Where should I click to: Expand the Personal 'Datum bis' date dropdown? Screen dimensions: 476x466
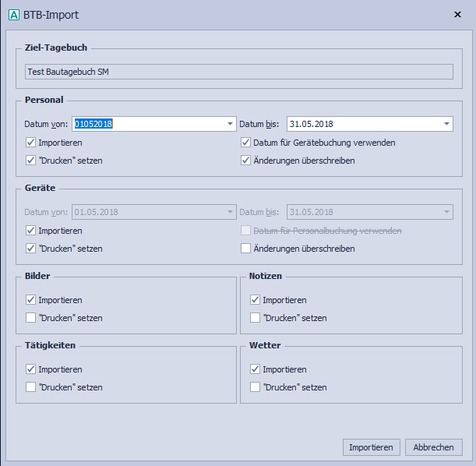446,124
